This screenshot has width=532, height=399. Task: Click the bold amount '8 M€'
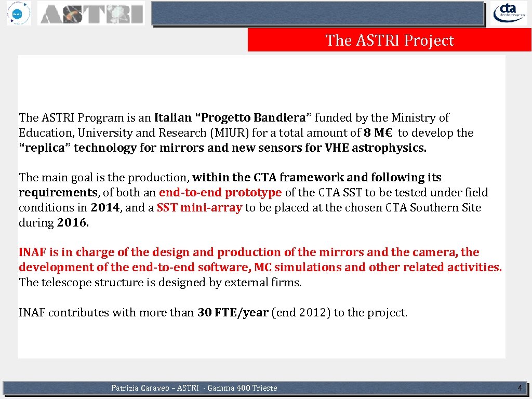(378, 132)
